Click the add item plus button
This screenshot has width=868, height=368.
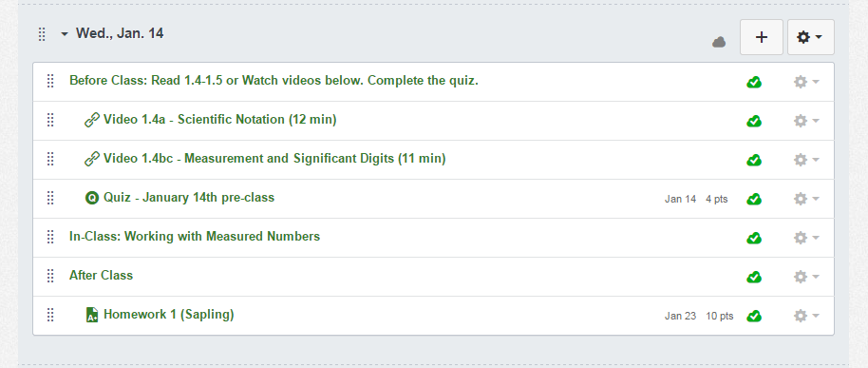click(x=761, y=37)
